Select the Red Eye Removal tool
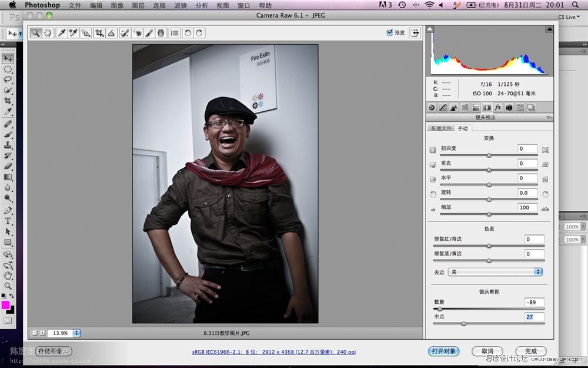The height and width of the screenshot is (368, 588). [137, 33]
